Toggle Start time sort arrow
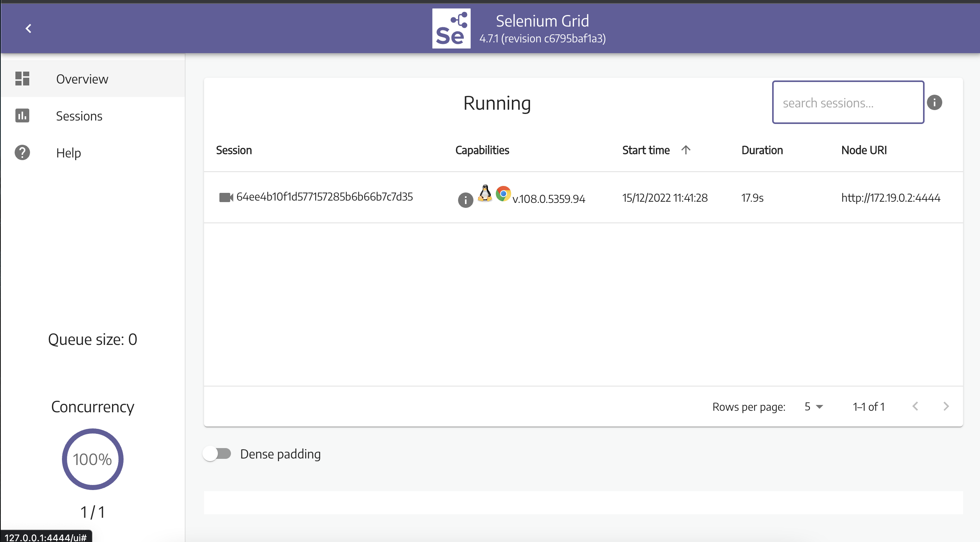The width and height of the screenshot is (980, 542). click(x=686, y=150)
